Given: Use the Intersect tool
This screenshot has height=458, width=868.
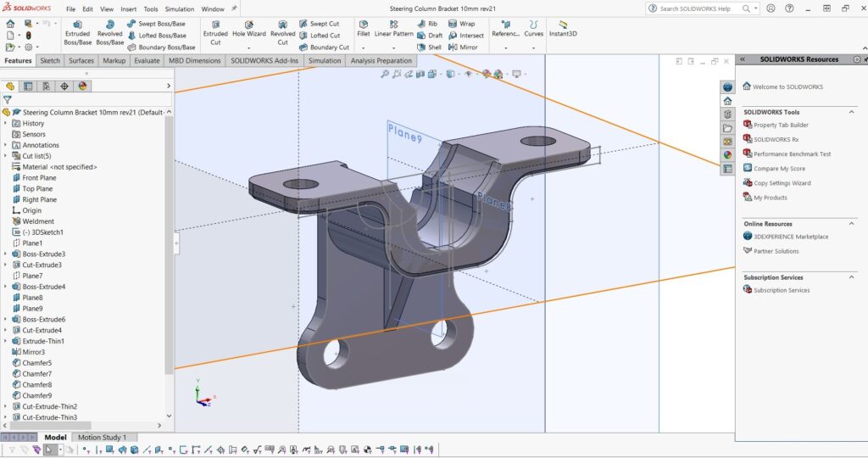Looking at the screenshot, I should point(465,36).
